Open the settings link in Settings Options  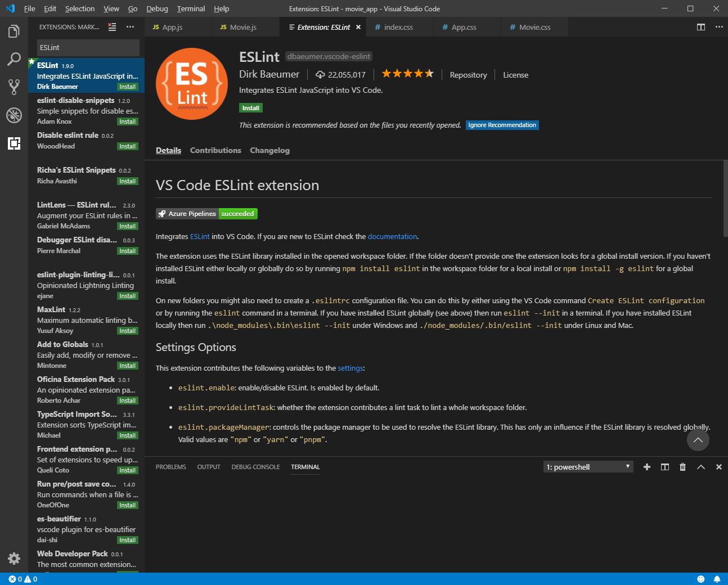point(350,368)
